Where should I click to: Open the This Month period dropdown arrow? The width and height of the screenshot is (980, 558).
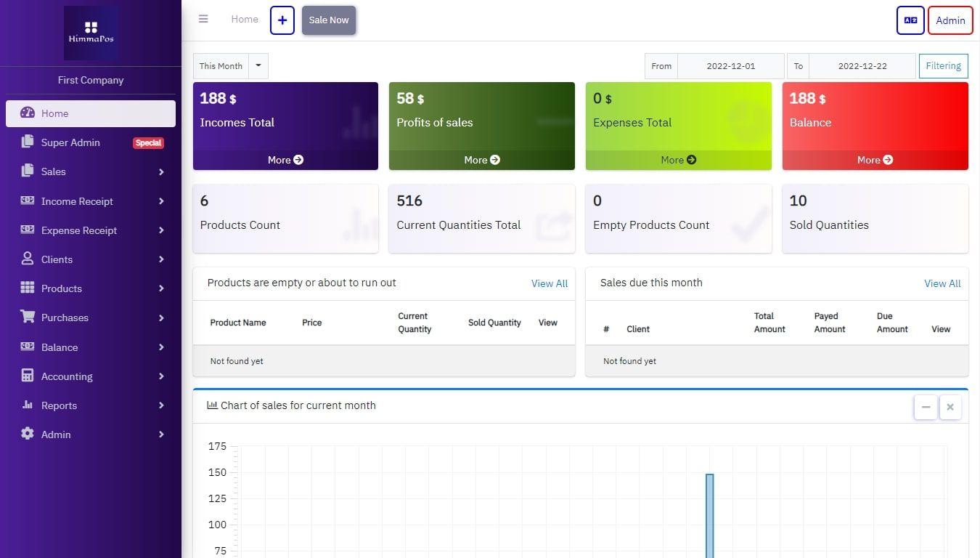258,66
